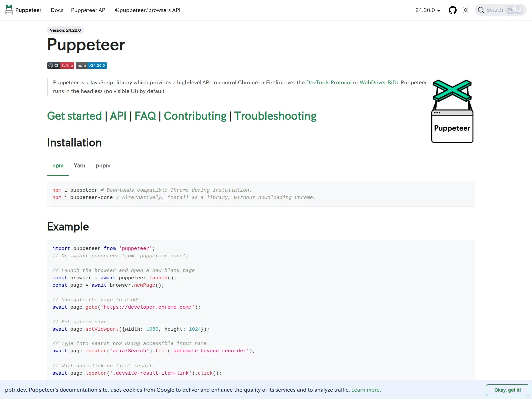
Task: Click the large Puppeteer logo image
Action: click(452, 111)
